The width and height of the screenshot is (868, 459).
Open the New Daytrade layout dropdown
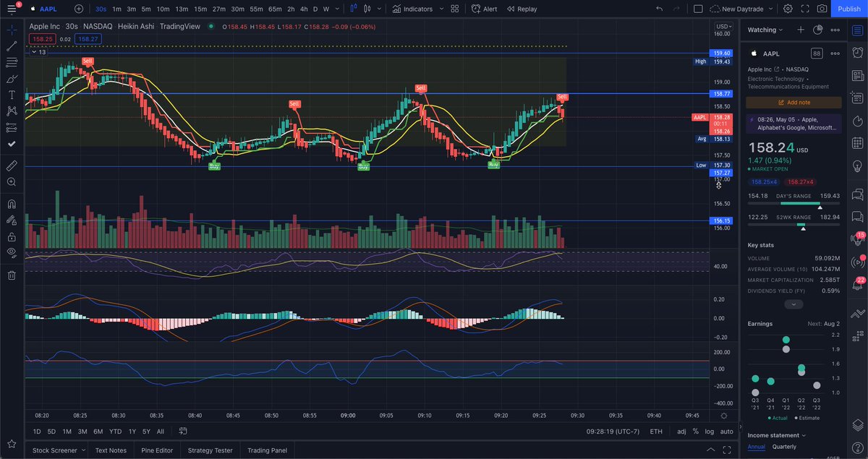(742, 9)
